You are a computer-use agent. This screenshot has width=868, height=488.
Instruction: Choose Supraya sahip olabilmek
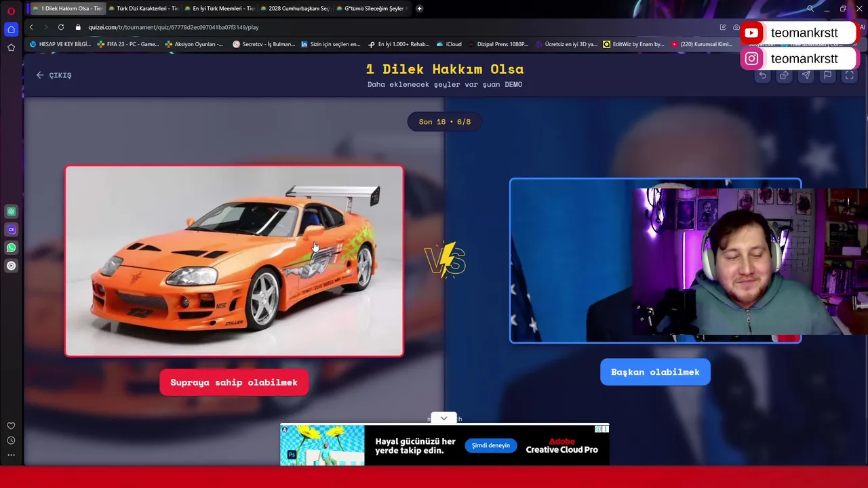(x=234, y=382)
